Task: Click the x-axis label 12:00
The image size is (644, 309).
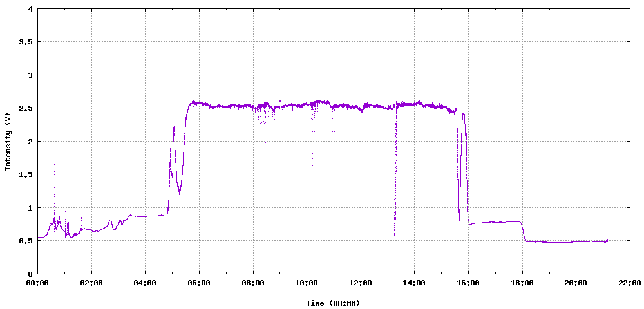Action: (361, 283)
